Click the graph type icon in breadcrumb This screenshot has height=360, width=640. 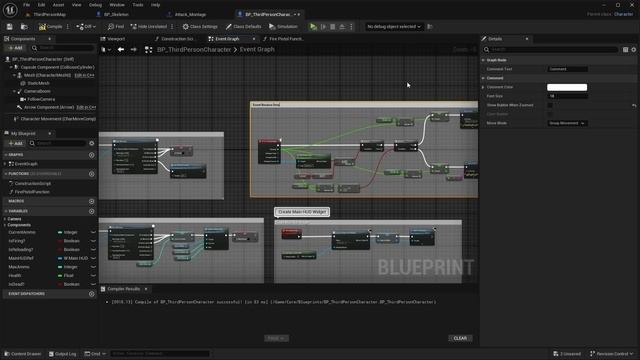(x=149, y=49)
